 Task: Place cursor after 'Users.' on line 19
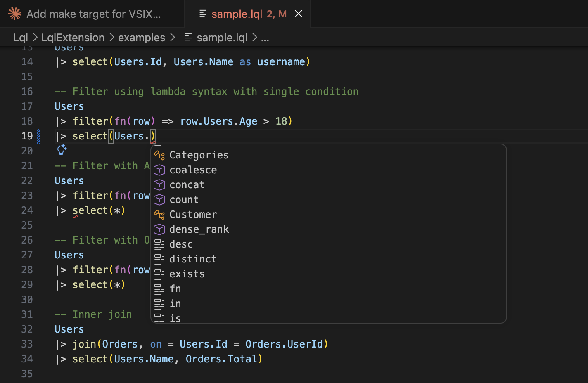pyautogui.click(x=150, y=136)
